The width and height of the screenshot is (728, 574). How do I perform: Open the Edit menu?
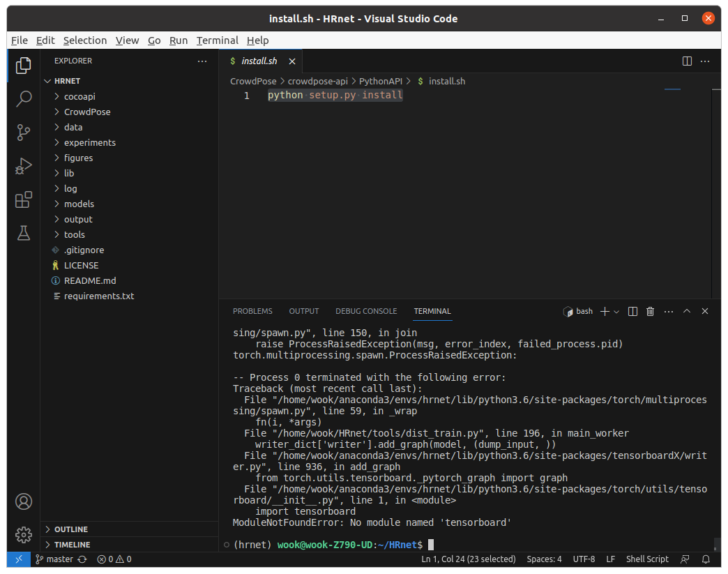point(45,40)
